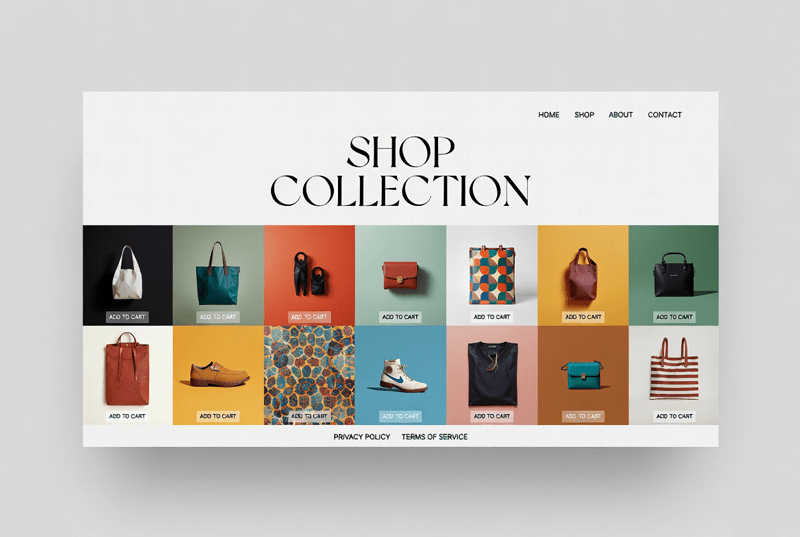The image size is (800, 537).
Task: Add the teal tote bag to cart
Action: (218, 317)
